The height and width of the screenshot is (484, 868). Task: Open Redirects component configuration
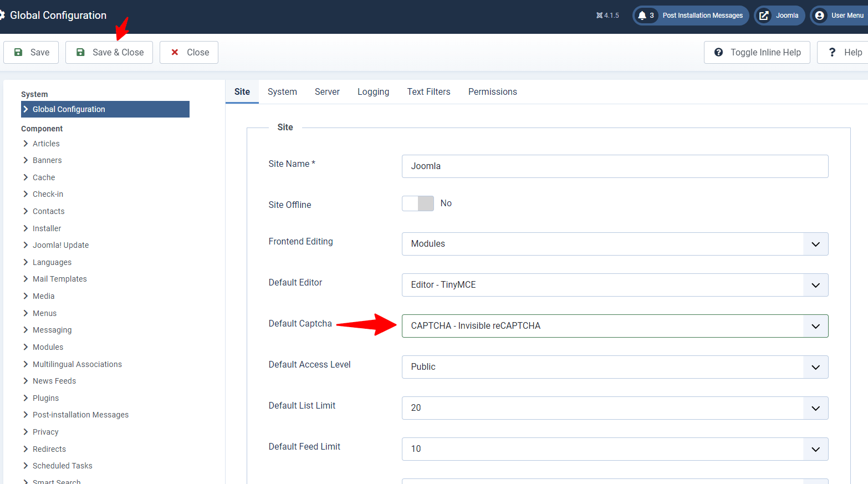tap(49, 449)
